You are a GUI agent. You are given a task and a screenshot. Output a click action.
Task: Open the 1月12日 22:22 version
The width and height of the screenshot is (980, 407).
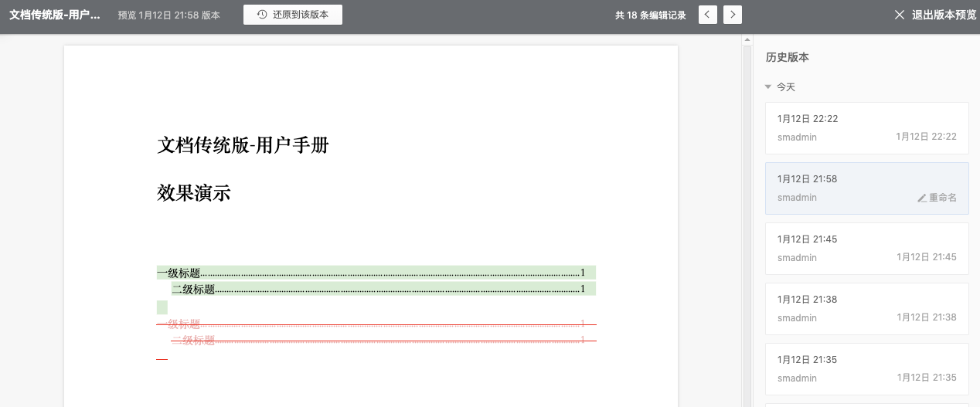pos(866,127)
